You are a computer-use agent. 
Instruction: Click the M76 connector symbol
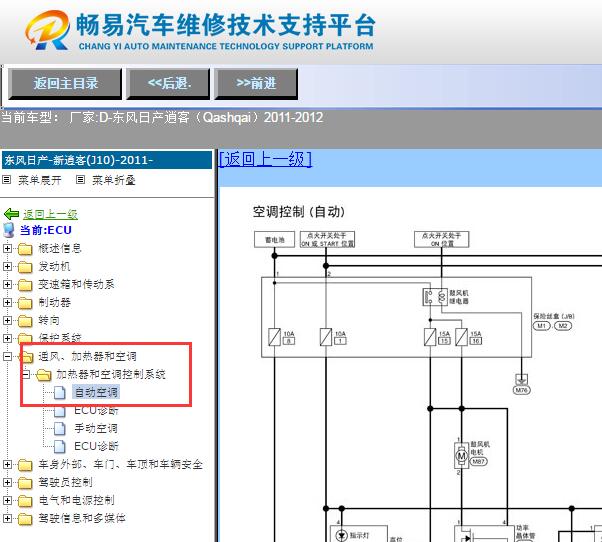[x=521, y=390]
